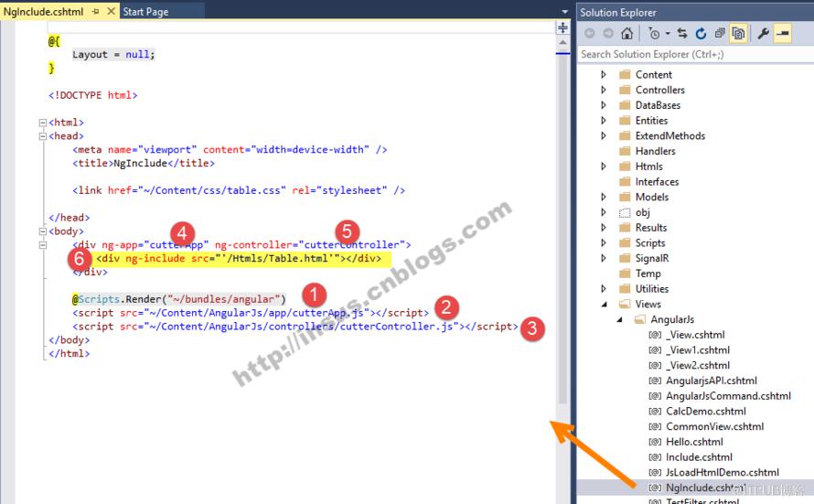Select the Temp folder icon

(625, 273)
